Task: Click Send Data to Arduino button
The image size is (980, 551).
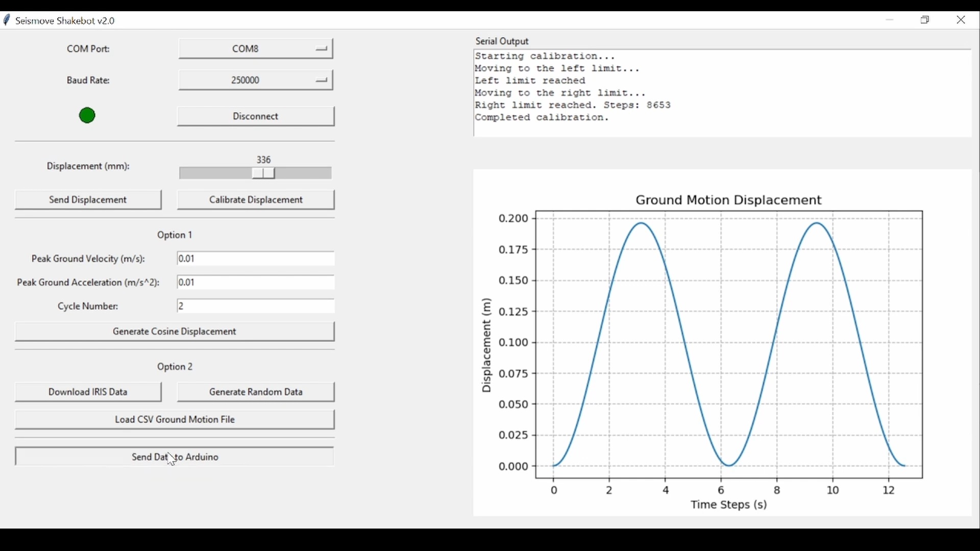Action: click(x=175, y=457)
